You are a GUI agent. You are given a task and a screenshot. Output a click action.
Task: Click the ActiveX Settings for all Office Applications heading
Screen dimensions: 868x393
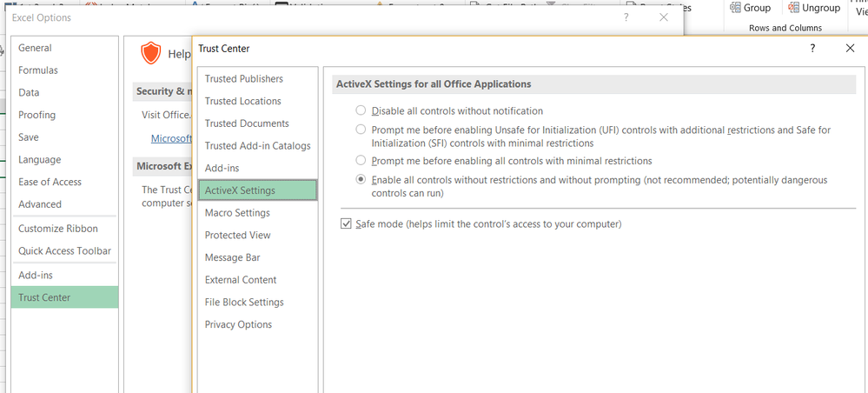(x=434, y=84)
